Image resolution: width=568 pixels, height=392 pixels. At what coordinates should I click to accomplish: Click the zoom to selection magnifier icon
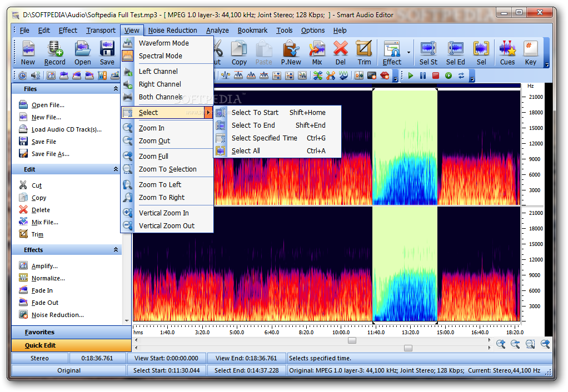point(530,344)
